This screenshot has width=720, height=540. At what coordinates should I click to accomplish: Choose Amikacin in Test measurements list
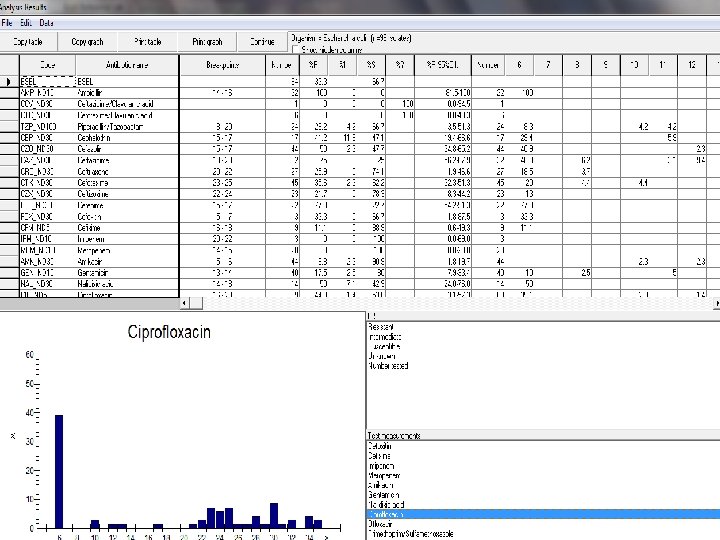[381, 485]
